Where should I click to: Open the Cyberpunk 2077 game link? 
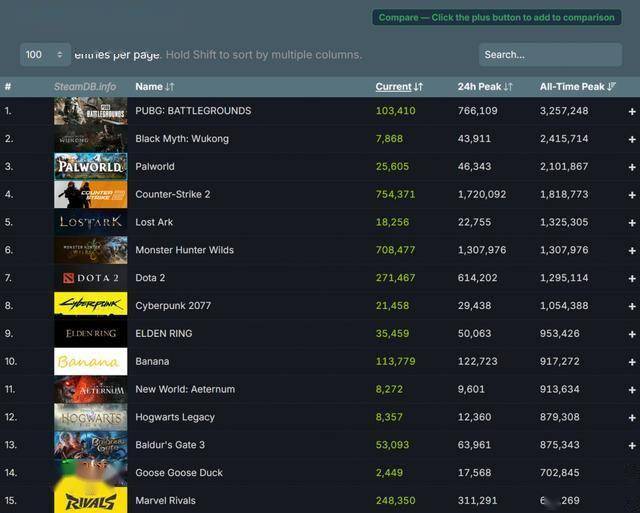(x=173, y=306)
